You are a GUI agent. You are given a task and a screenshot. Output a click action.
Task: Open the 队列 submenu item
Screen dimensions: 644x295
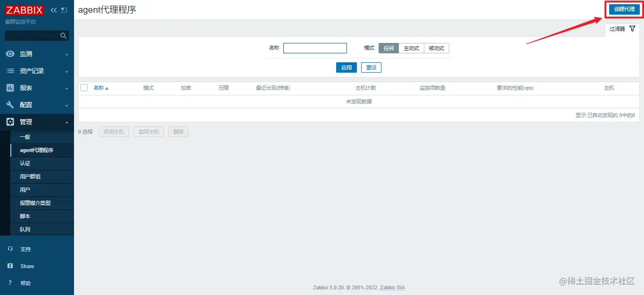coord(42,229)
